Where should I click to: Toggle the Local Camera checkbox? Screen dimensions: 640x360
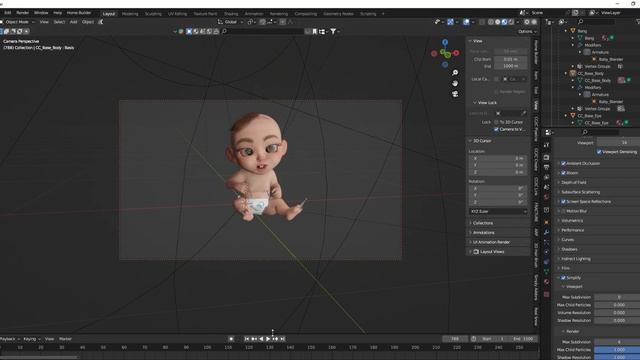(x=496, y=79)
